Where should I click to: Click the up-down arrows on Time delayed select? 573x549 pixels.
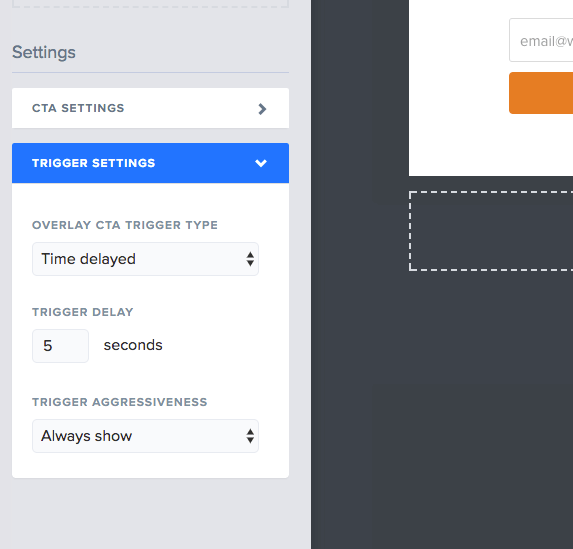250,259
